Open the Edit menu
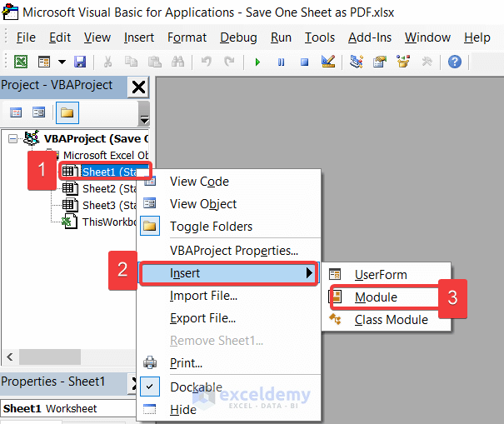This screenshot has width=504, height=424. click(x=60, y=37)
